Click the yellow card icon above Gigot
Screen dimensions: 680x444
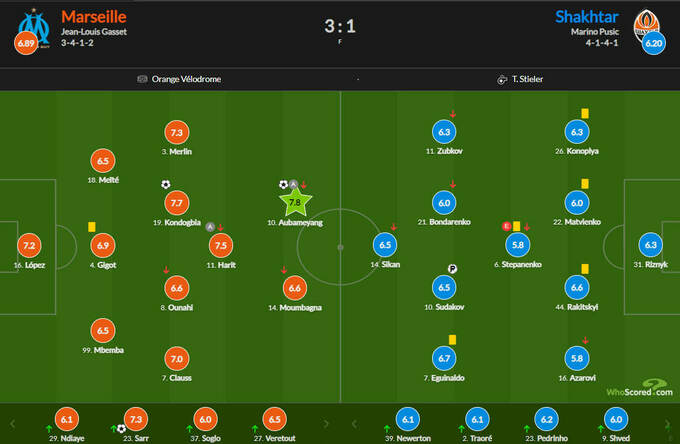91,227
